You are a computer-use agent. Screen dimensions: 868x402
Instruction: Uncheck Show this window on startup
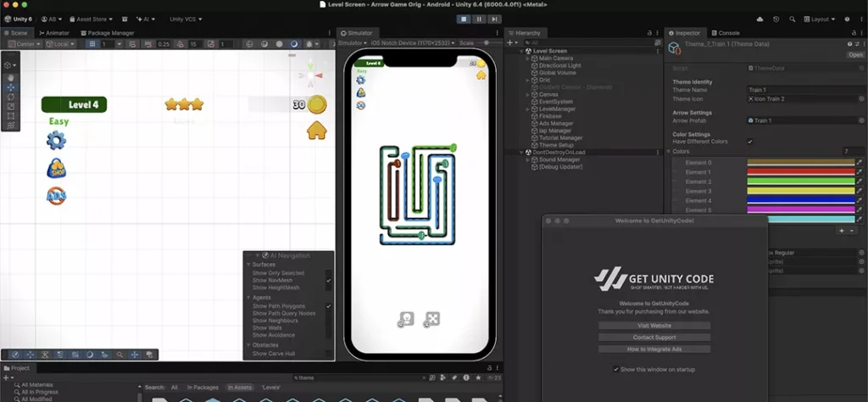[x=616, y=369]
